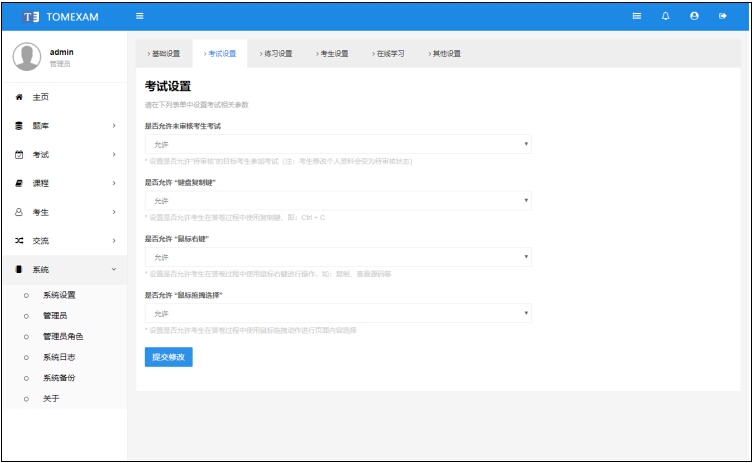Expand 交流 chevron in sidebar

[114, 240]
